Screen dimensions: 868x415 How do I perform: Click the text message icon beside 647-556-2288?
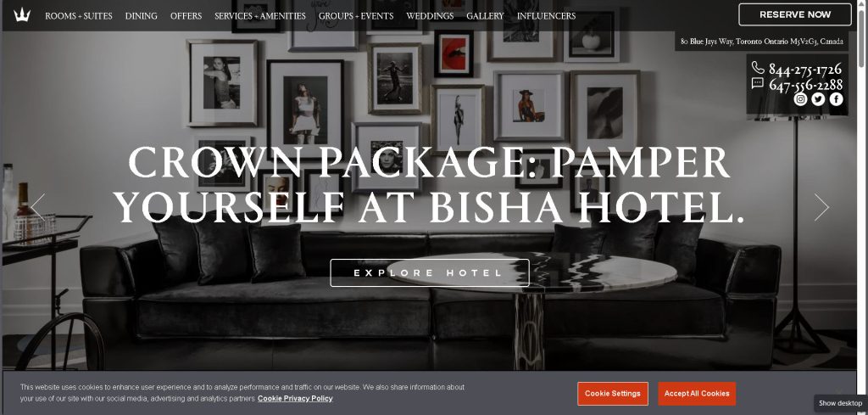[758, 84]
